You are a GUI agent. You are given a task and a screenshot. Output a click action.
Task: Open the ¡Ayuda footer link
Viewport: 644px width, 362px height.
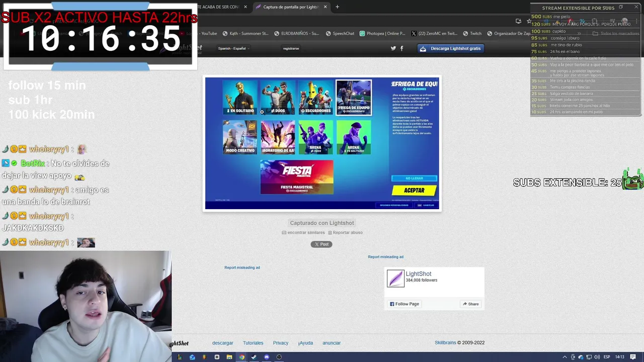pyautogui.click(x=305, y=343)
